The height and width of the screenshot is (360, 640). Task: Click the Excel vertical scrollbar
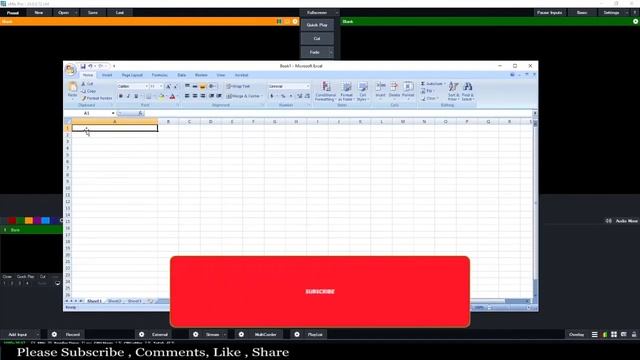tap(535, 208)
